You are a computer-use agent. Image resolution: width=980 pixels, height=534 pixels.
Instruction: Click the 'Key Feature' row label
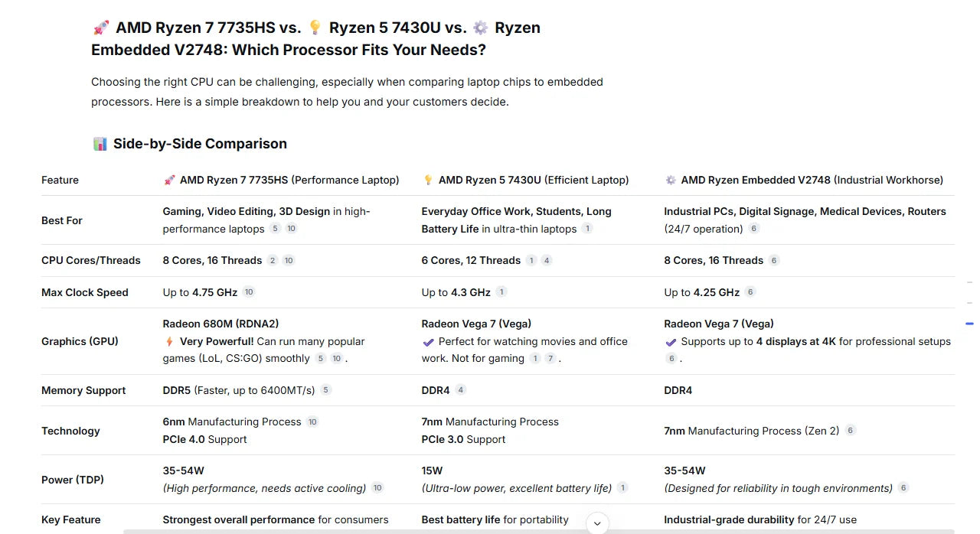click(x=71, y=519)
